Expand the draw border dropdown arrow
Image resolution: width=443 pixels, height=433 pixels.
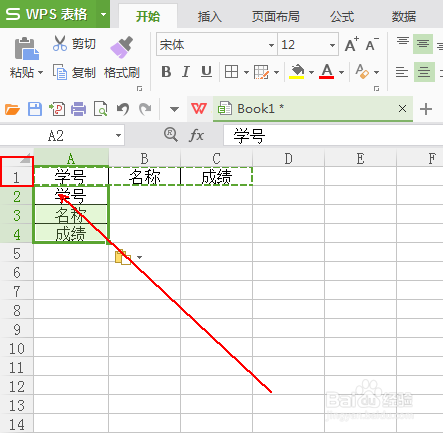(x=276, y=72)
